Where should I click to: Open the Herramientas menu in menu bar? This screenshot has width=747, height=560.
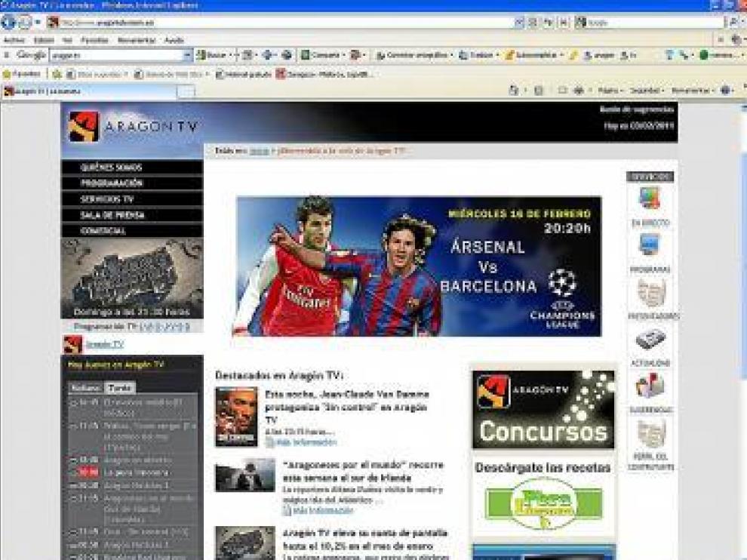tap(137, 41)
